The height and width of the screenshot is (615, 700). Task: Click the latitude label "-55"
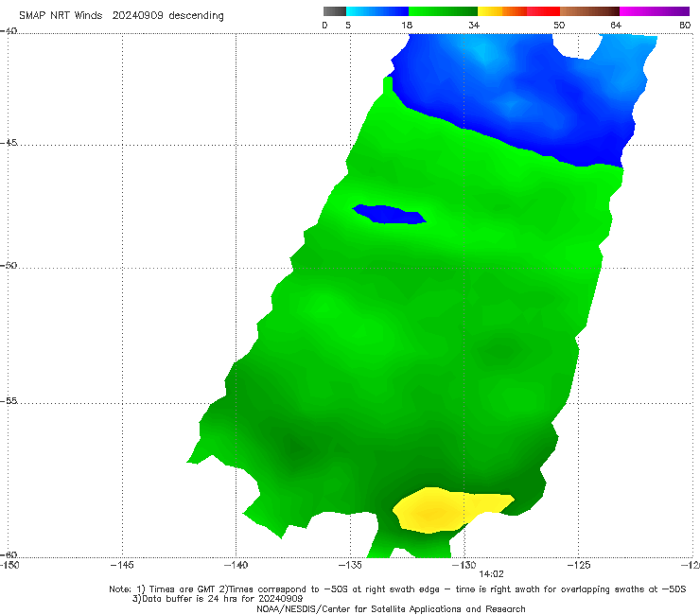tap(8, 400)
